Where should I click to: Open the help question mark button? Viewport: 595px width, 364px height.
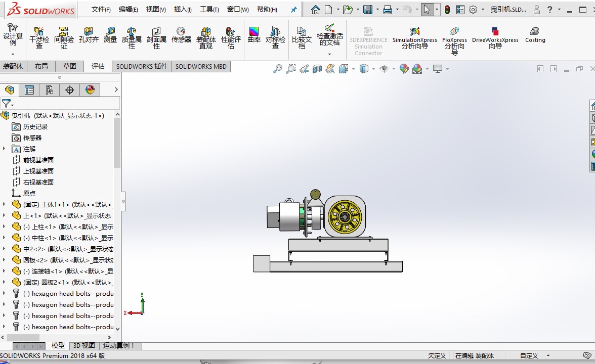coord(550,10)
